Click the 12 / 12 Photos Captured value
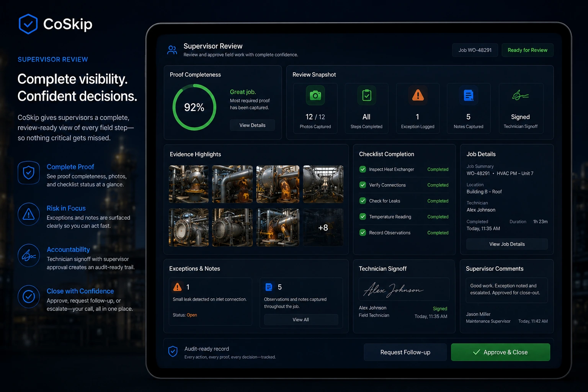 [315, 117]
